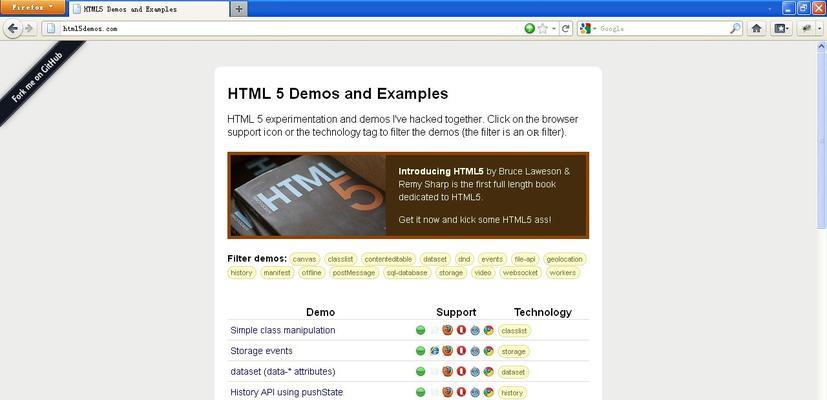827x400 pixels.
Task: Click storage tag in Storage events row
Action: point(513,351)
